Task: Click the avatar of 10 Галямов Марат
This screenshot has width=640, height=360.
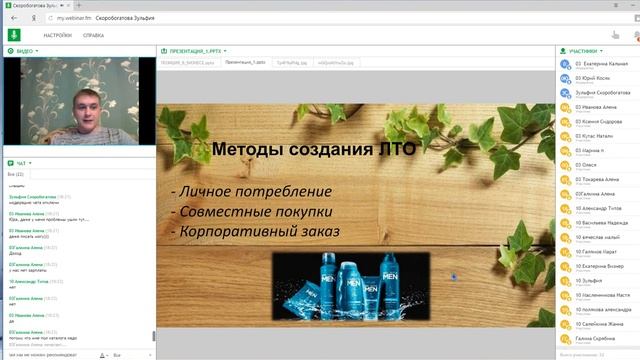Action: point(565,252)
